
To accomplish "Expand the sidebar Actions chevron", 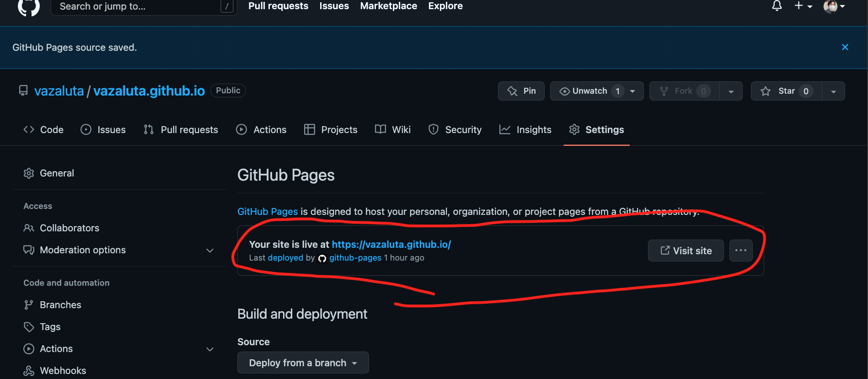I will point(210,349).
